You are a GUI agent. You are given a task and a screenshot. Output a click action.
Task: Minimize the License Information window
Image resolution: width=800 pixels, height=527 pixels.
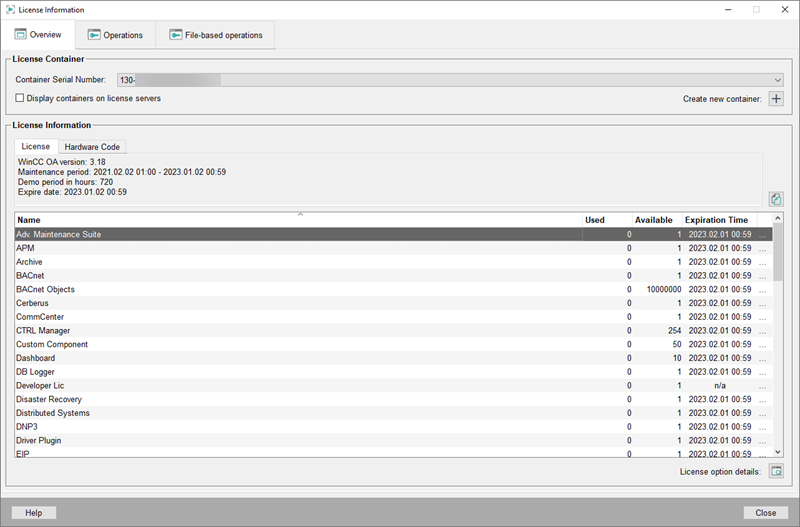point(729,10)
